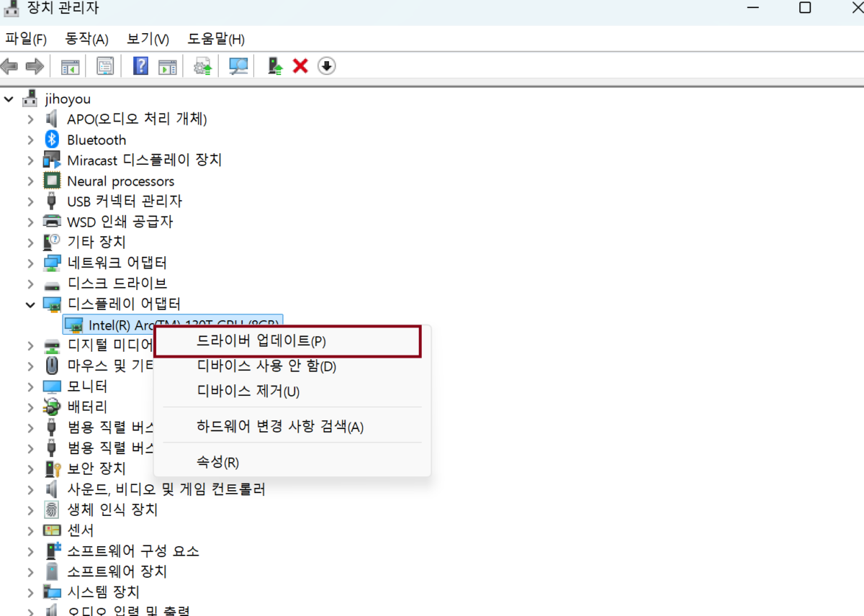Screen dimensions: 864x616
Task: Expand the Bluetooth category chevron
Action: (x=30, y=140)
